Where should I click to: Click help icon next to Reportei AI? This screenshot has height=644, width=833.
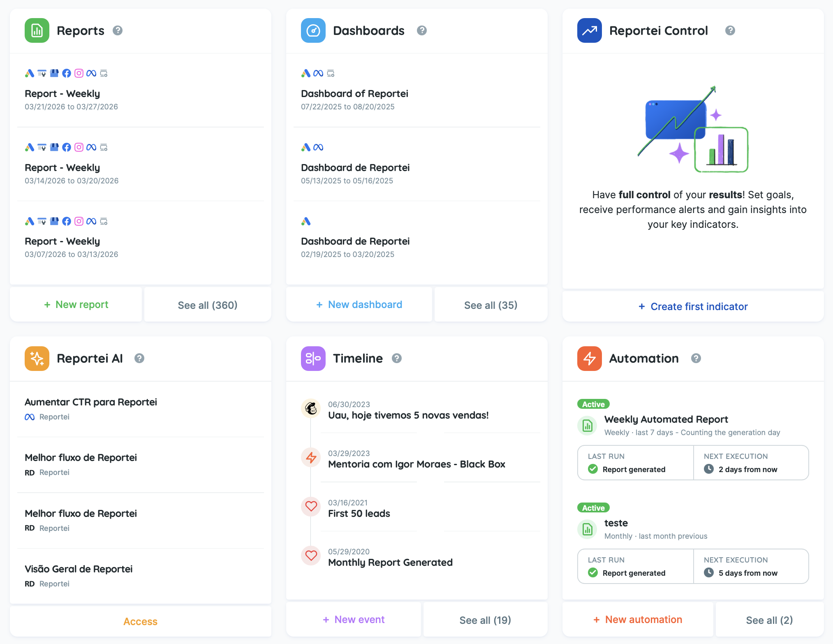coord(139,358)
